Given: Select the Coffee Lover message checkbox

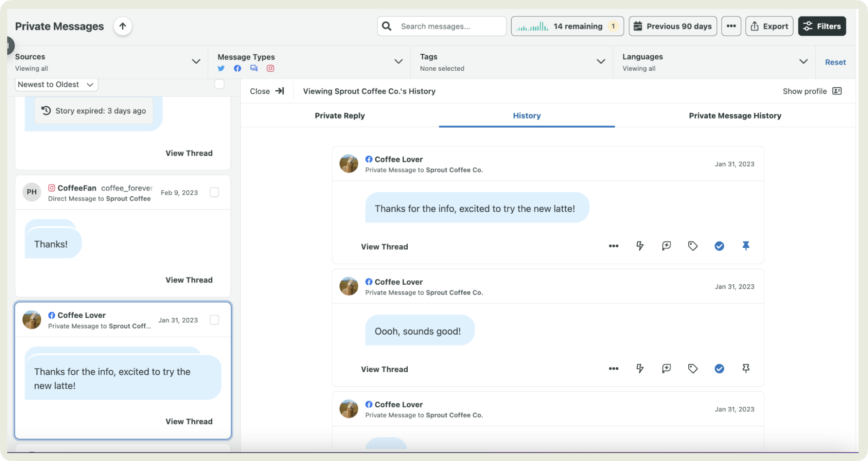Looking at the screenshot, I should coord(215,320).
